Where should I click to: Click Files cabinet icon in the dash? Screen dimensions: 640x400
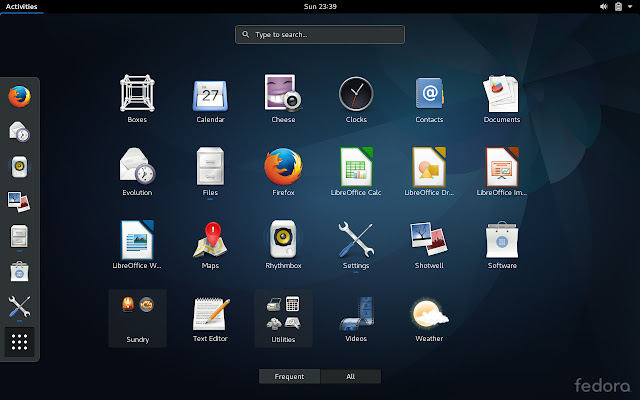coord(19,236)
